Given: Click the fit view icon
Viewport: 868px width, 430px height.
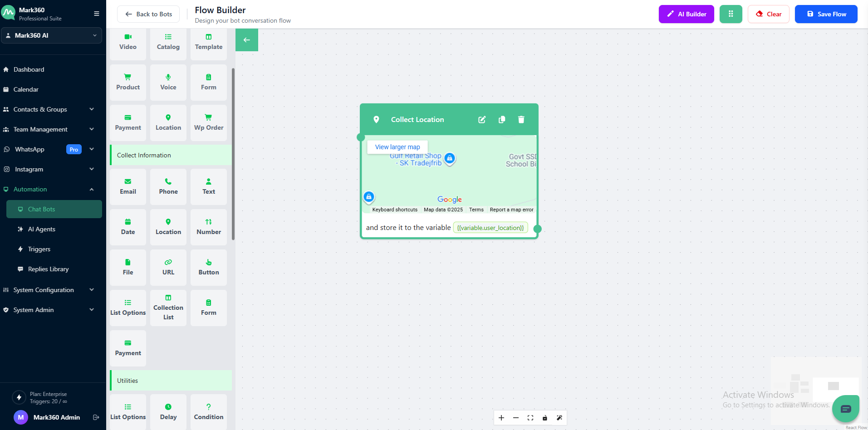Looking at the screenshot, I should point(530,418).
